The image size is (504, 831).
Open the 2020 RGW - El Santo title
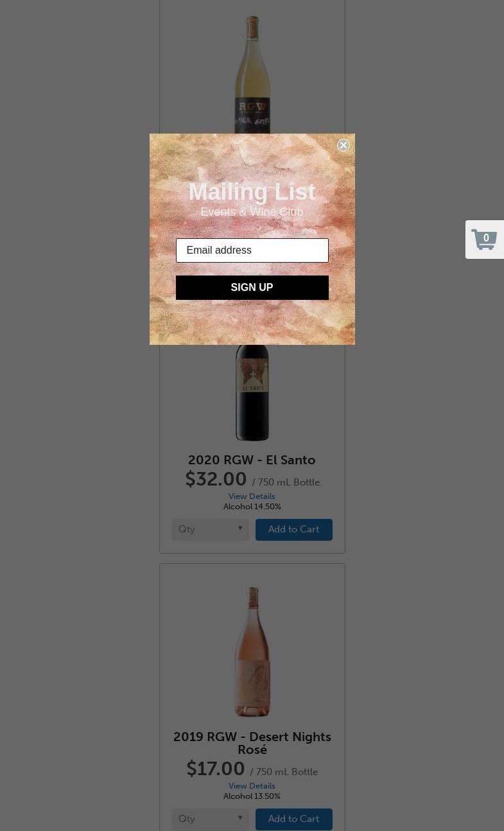pos(252,460)
